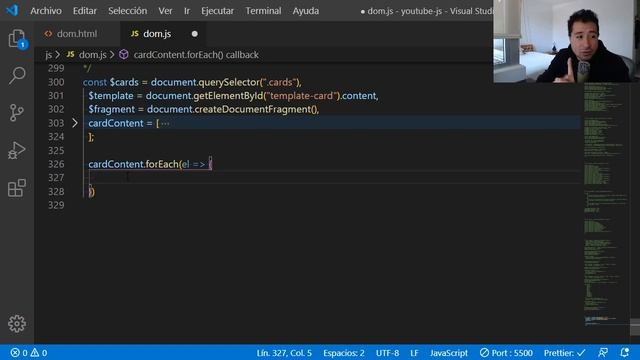The image size is (640, 360).
Task: Click cardContent.forEach() callback breadcrumb
Action: (196, 55)
